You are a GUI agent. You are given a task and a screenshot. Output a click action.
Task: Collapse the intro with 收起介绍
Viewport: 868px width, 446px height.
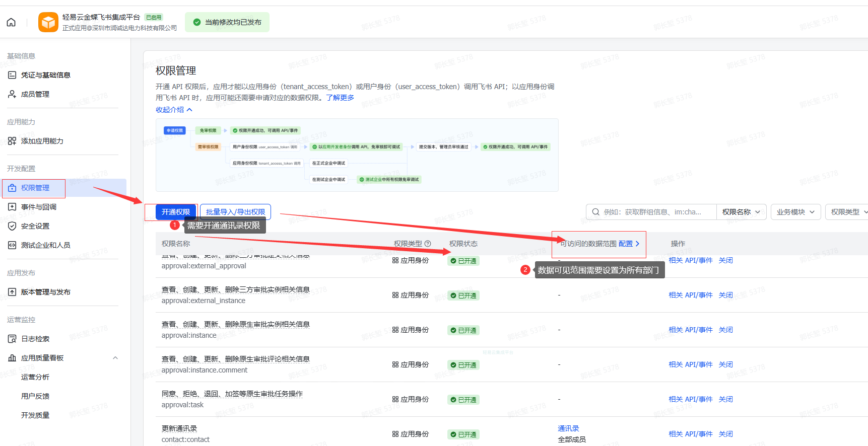tap(174, 110)
